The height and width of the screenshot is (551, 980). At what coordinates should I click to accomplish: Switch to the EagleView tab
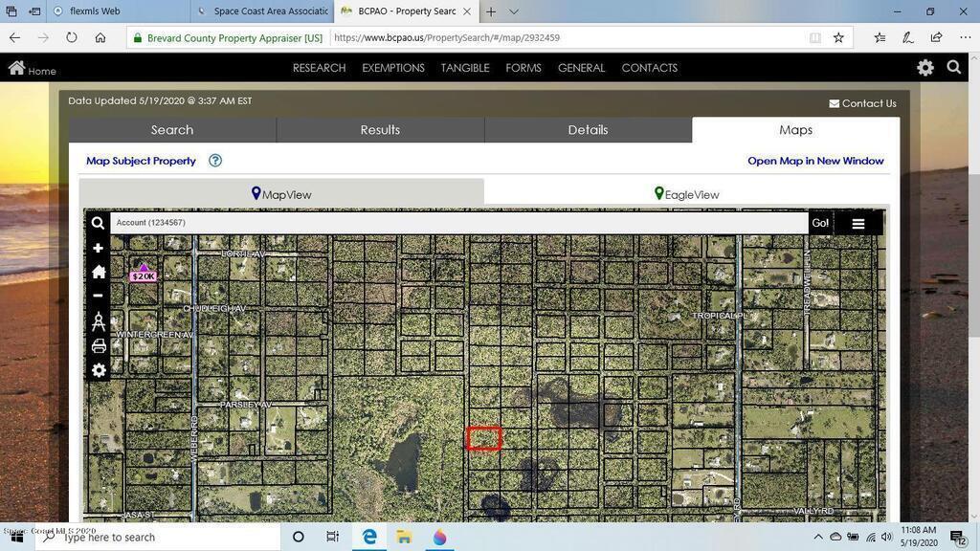coord(686,194)
